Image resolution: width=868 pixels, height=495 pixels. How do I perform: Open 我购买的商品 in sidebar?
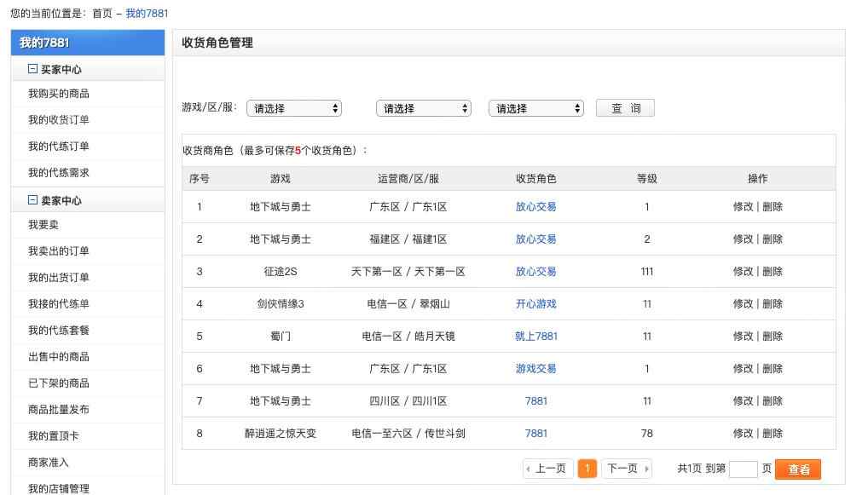[x=59, y=94]
